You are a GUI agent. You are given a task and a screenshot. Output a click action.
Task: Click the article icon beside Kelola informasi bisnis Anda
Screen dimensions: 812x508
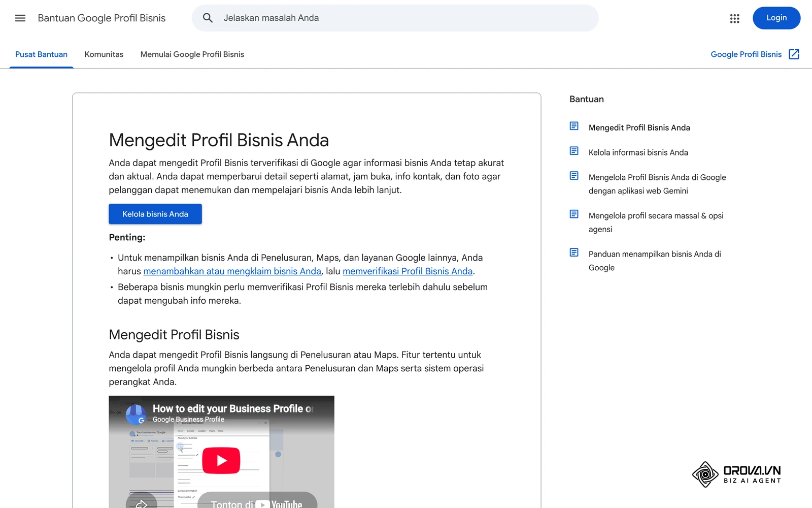574,151
